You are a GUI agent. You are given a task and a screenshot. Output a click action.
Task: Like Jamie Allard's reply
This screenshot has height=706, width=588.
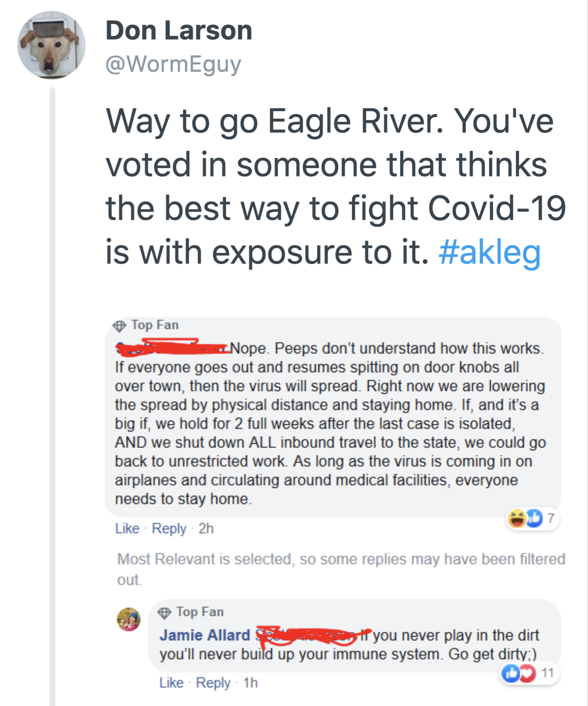click(171, 683)
